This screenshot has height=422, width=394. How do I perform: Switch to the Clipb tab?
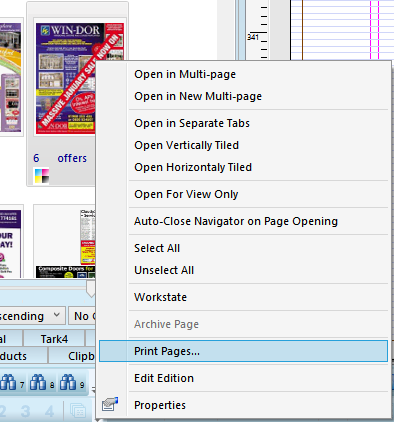(x=72, y=356)
